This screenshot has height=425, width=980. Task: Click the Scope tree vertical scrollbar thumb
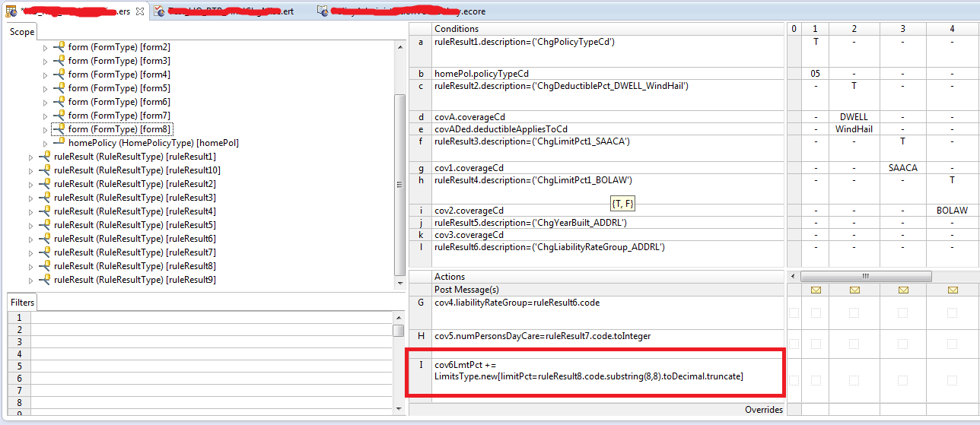399,185
